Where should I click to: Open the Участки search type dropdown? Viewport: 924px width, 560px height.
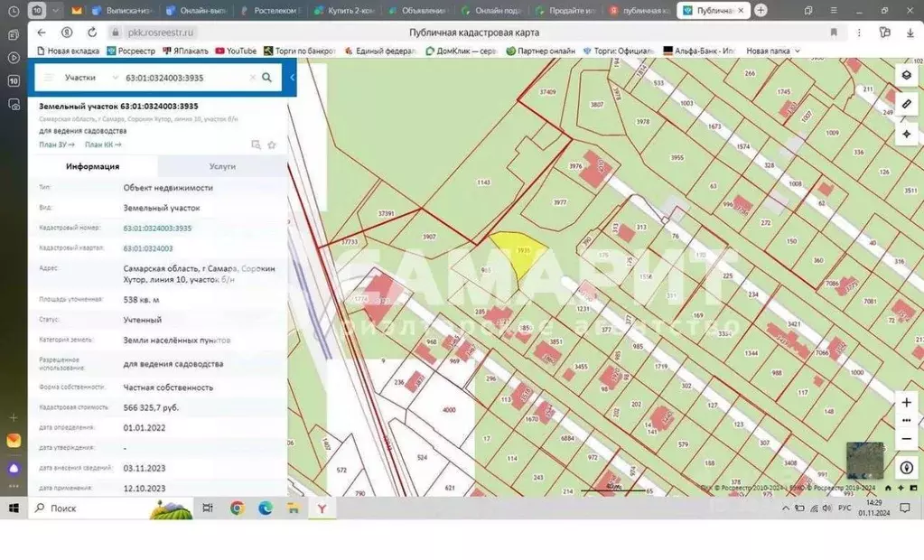click(x=91, y=78)
